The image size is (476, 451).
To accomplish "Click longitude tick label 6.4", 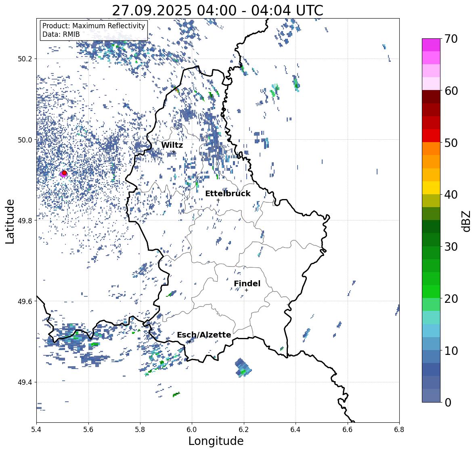I will (x=296, y=430).
